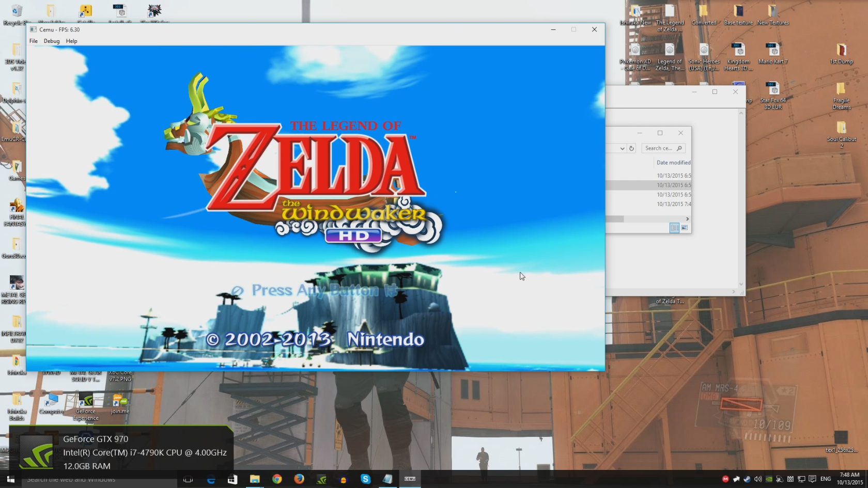Select the Fragile Dreams folder icon

842,96
